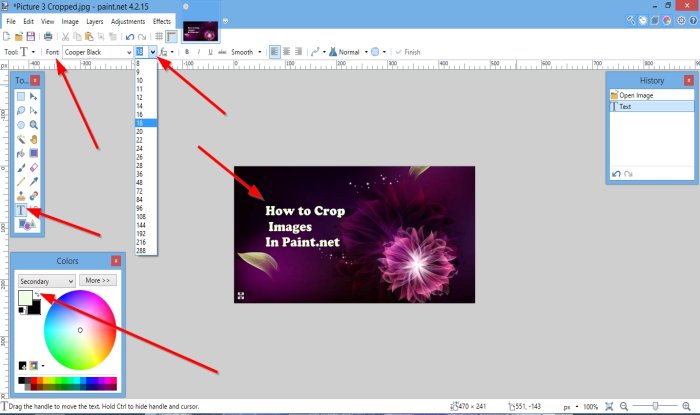Select the Clone Stamp tool
This screenshot has width=700, height=415.
point(21,196)
